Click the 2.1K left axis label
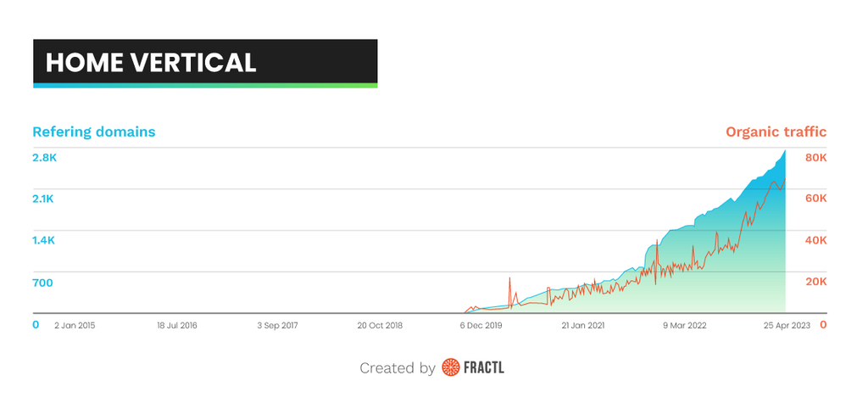 coord(44,199)
